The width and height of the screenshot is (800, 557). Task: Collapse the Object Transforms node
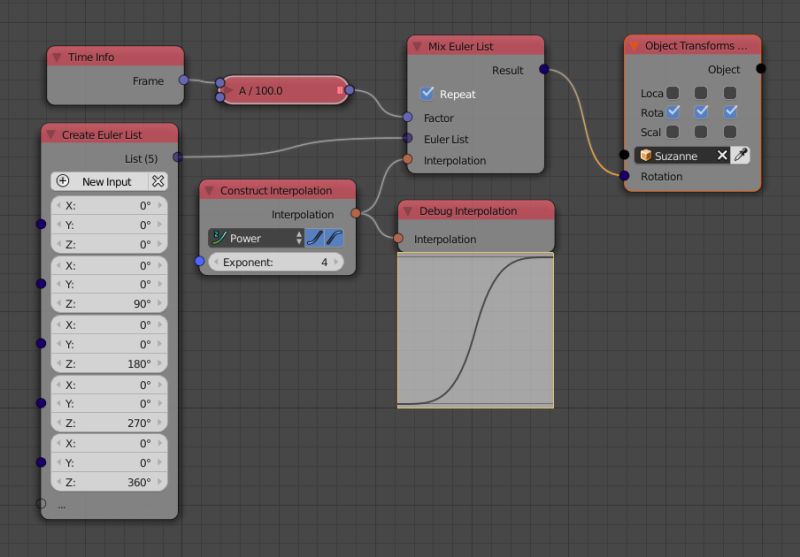coord(634,46)
